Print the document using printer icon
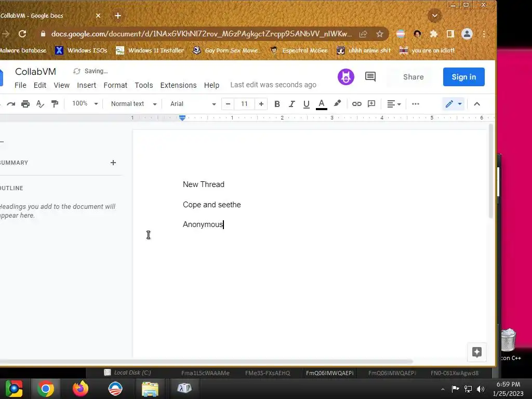Image resolution: width=532 pixels, height=399 pixels. point(25,104)
